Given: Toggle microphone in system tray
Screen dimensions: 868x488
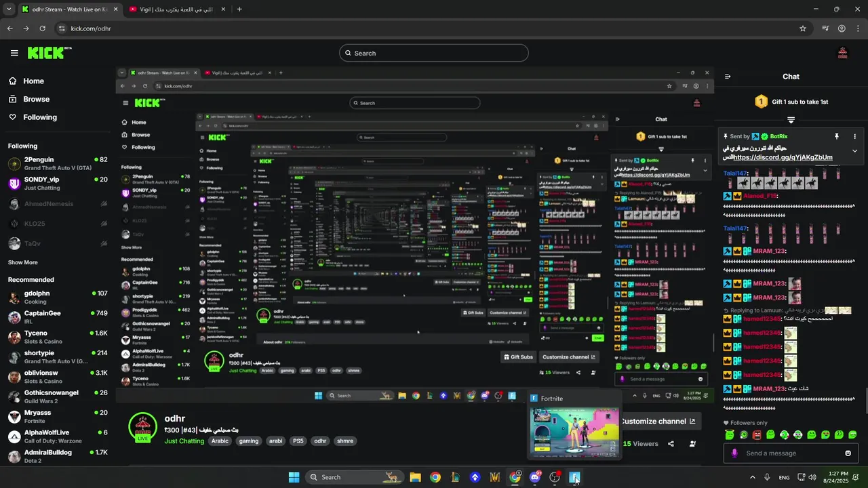Looking at the screenshot, I should [x=767, y=477].
